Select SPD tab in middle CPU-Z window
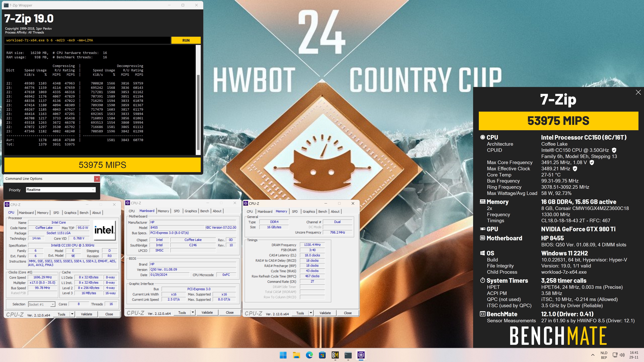The width and height of the screenshot is (644, 362). (177, 211)
